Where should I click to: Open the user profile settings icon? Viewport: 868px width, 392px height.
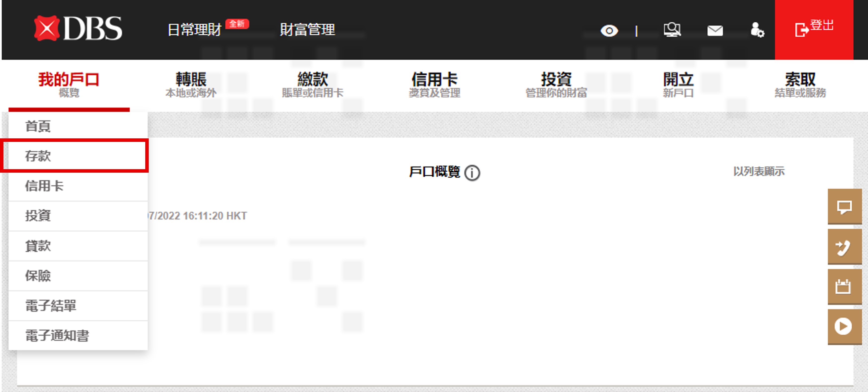(x=757, y=30)
